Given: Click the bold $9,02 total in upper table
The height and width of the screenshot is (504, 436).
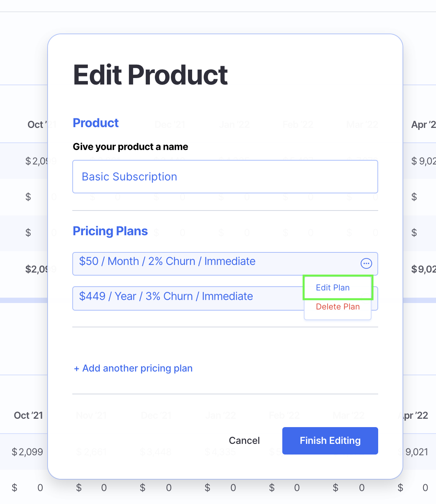Looking at the screenshot, I should tap(423, 269).
